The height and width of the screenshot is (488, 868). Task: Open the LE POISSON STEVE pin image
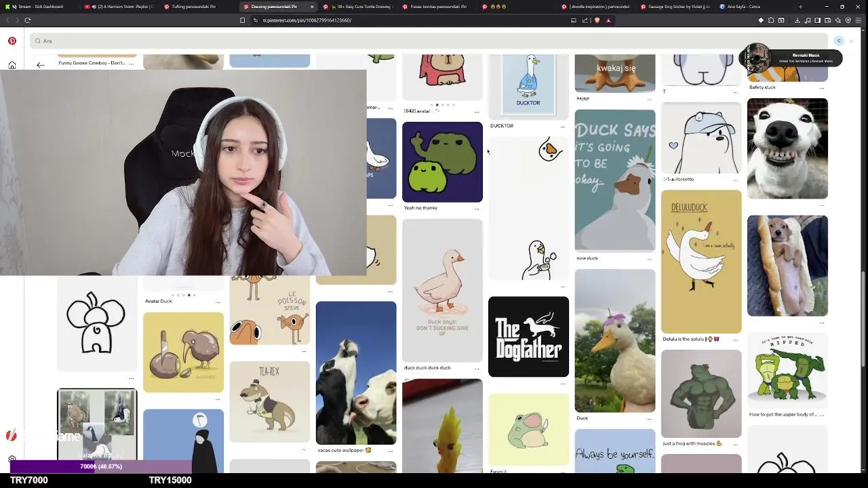pos(269,310)
